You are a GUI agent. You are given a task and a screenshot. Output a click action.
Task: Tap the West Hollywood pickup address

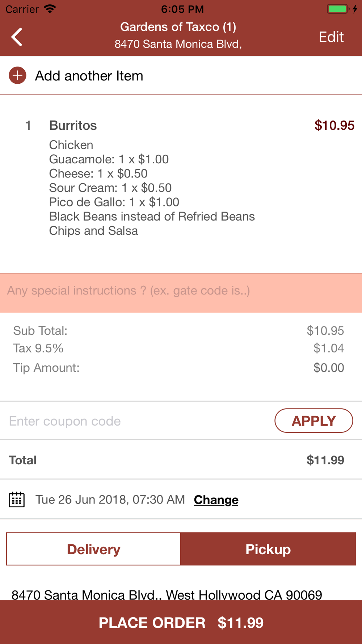(167, 594)
